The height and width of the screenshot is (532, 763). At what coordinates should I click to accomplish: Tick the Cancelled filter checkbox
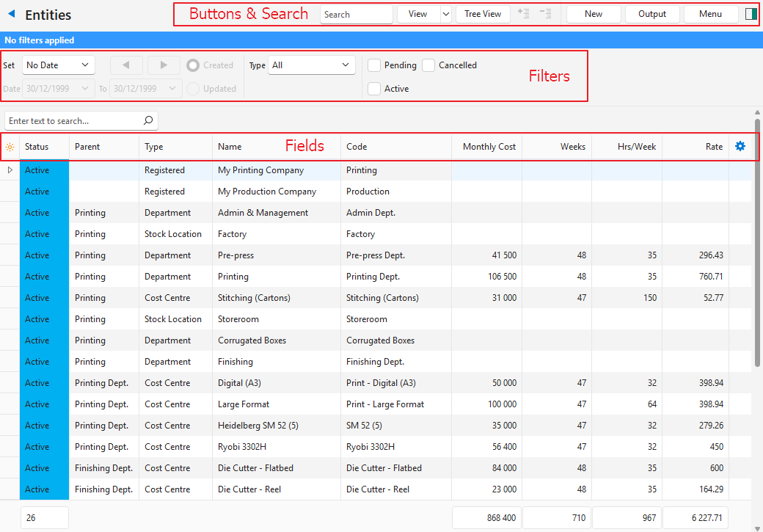click(428, 65)
